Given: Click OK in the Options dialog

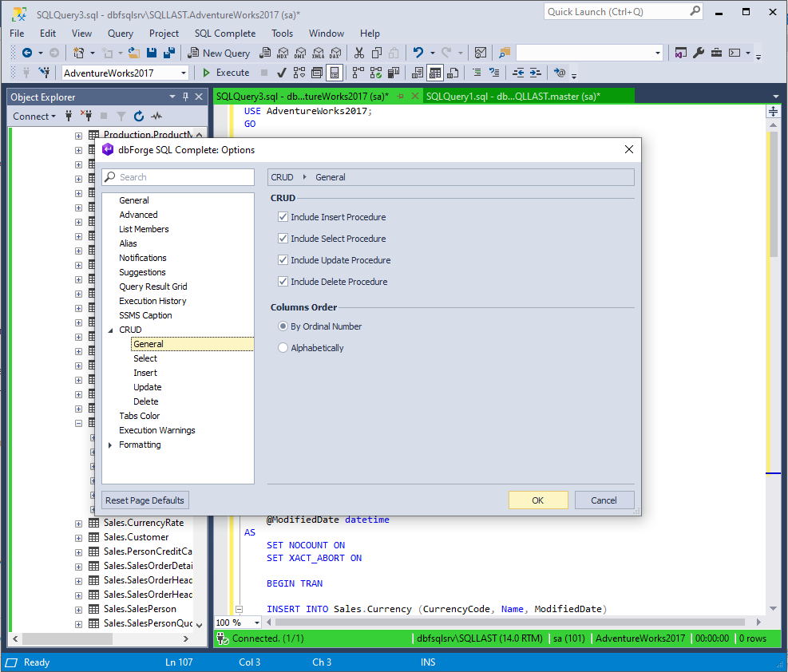Looking at the screenshot, I should [538, 500].
